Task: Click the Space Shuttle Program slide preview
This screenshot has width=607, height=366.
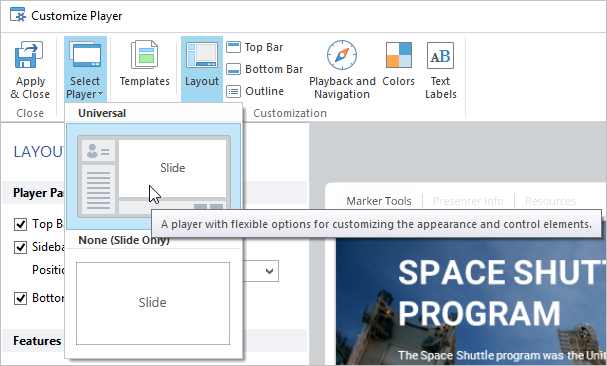Action: [471, 301]
